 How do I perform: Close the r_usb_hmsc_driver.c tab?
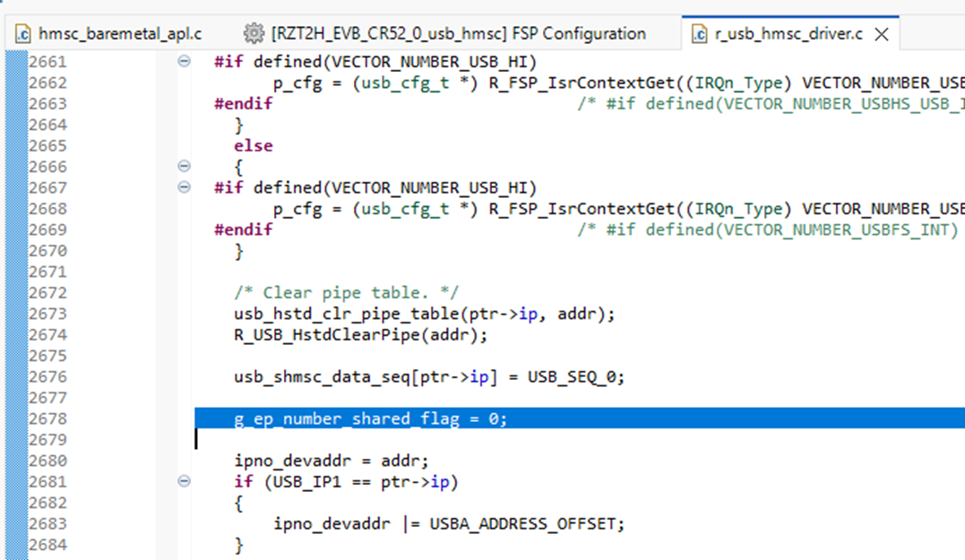coord(882,34)
